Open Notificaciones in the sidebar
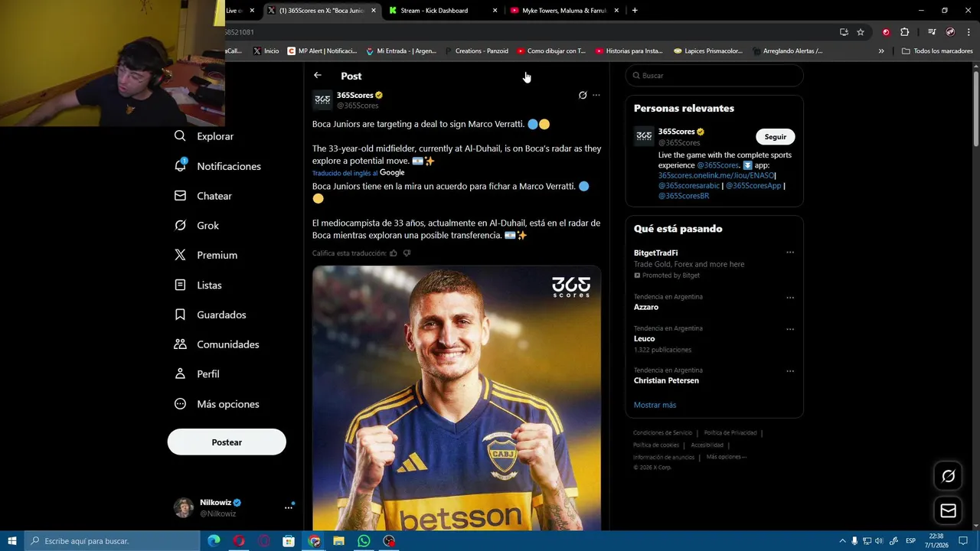Viewport: 980px width, 551px height. [x=218, y=166]
